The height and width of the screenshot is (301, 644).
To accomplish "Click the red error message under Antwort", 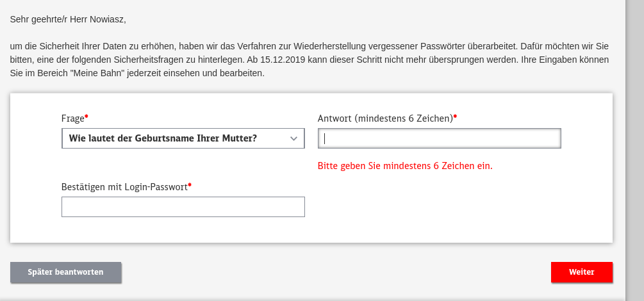I will coord(405,166).
